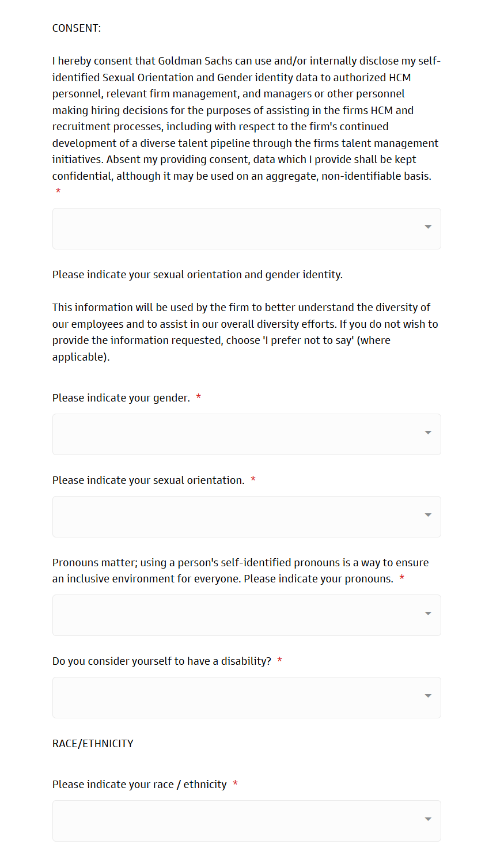The height and width of the screenshot is (852, 504).
Task: Open the consent dropdown field
Action: tap(247, 229)
